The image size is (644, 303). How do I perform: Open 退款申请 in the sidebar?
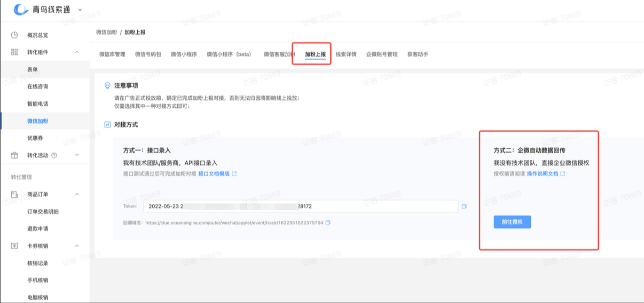pyautogui.click(x=37, y=229)
